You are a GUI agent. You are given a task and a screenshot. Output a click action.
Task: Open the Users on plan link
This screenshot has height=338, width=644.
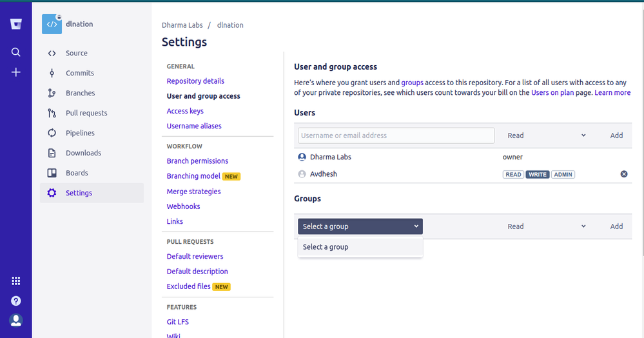point(552,92)
